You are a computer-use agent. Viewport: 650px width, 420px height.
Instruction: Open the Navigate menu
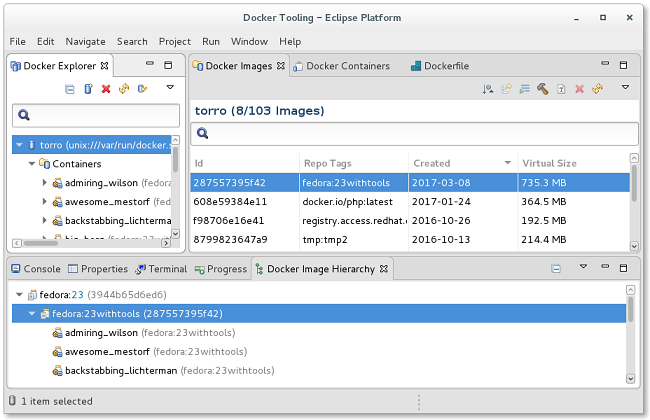[x=85, y=41]
